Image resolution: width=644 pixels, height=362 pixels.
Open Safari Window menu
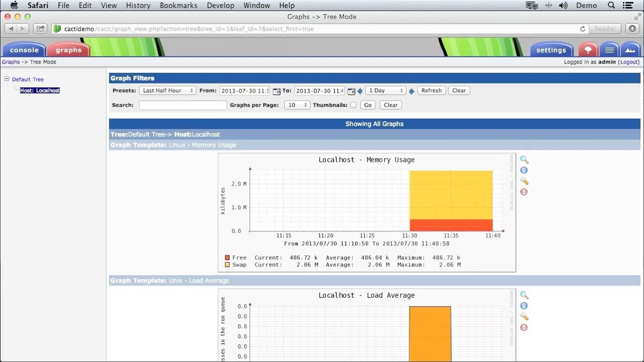[x=257, y=6]
